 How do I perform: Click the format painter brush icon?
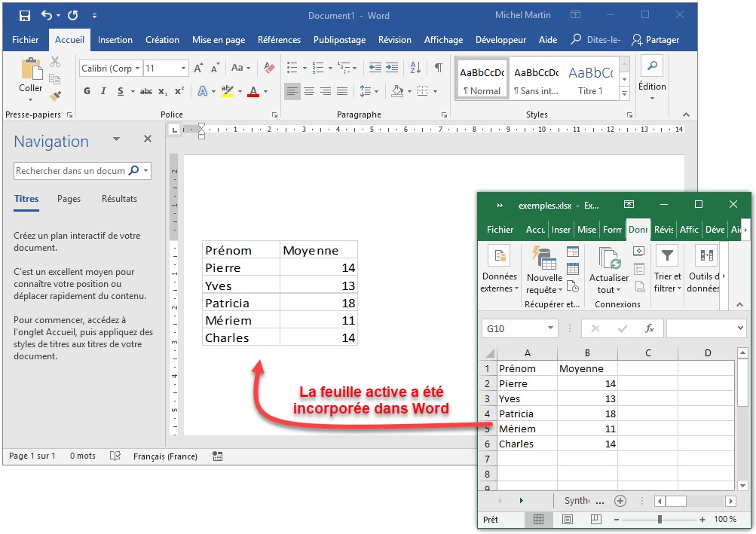55,96
